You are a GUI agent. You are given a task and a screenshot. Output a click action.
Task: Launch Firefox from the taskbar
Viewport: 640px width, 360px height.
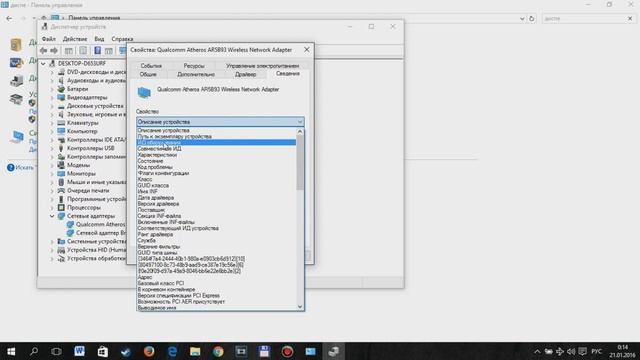point(149,351)
